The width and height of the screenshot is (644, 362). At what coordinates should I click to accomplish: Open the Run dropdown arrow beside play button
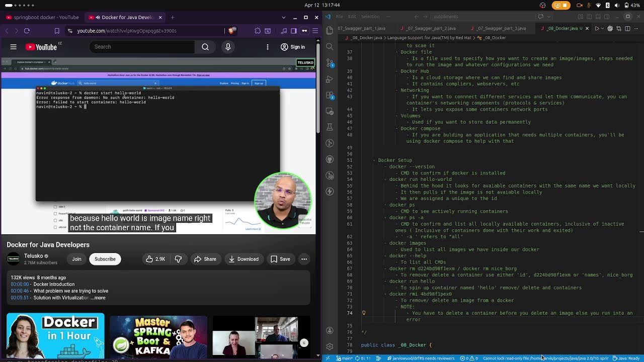click(603, 28)
